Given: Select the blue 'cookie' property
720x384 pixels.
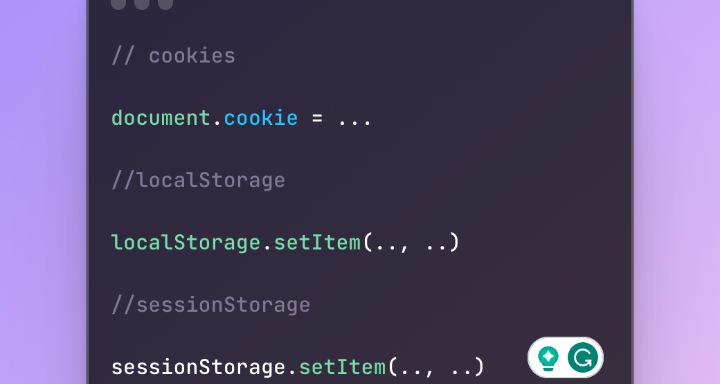Looking at the screenshot, I should pyautogui.click(x=261, y=118).
